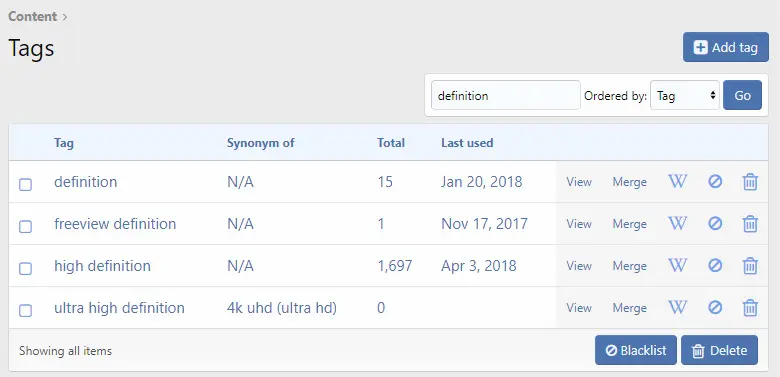Sort by the Total column header
Viewport: 780px width, 377px height.
coord(390,143)
